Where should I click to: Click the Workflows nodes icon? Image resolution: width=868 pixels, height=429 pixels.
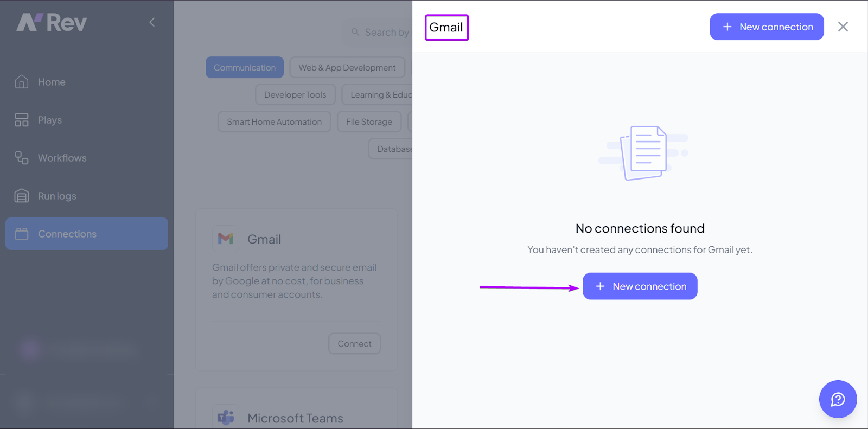tap(22, 158)
